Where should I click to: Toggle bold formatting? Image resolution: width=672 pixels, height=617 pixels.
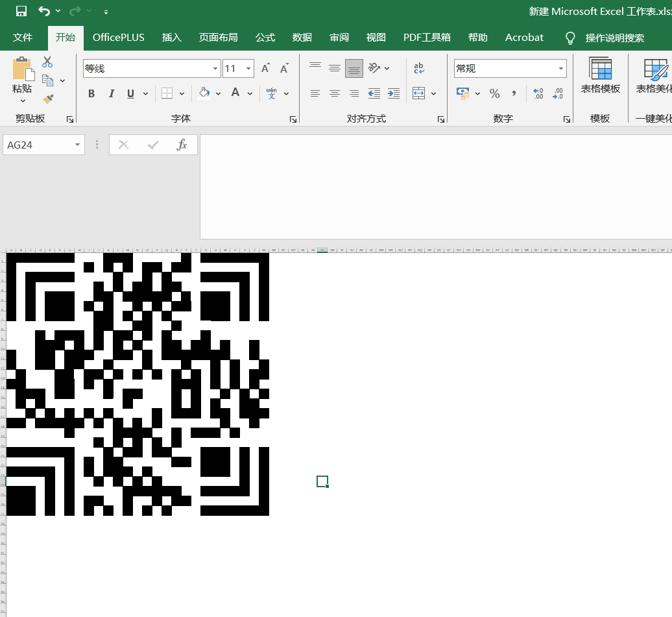point(91,93)
